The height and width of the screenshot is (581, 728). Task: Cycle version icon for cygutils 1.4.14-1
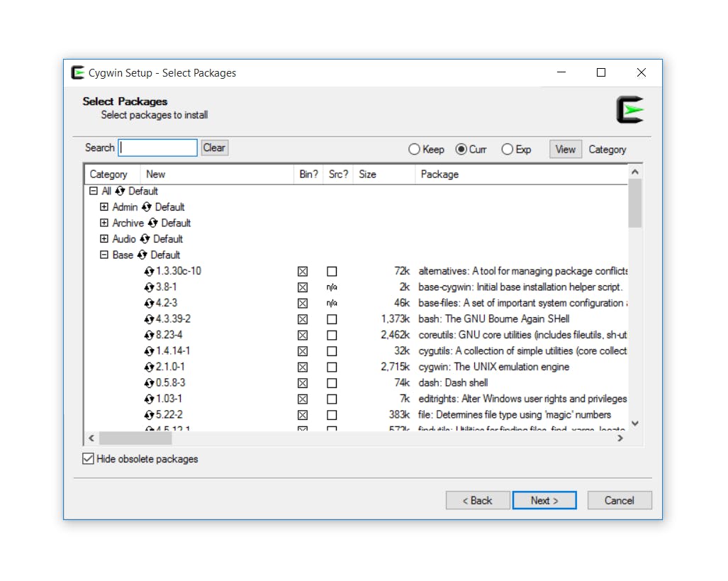[x=149, y=351]
